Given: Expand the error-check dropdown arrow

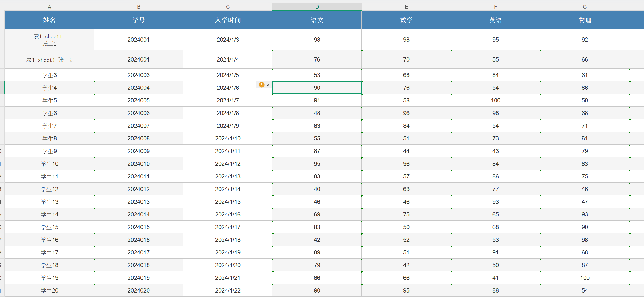Looking at the screenshot, I should click(x=268, y=85).
